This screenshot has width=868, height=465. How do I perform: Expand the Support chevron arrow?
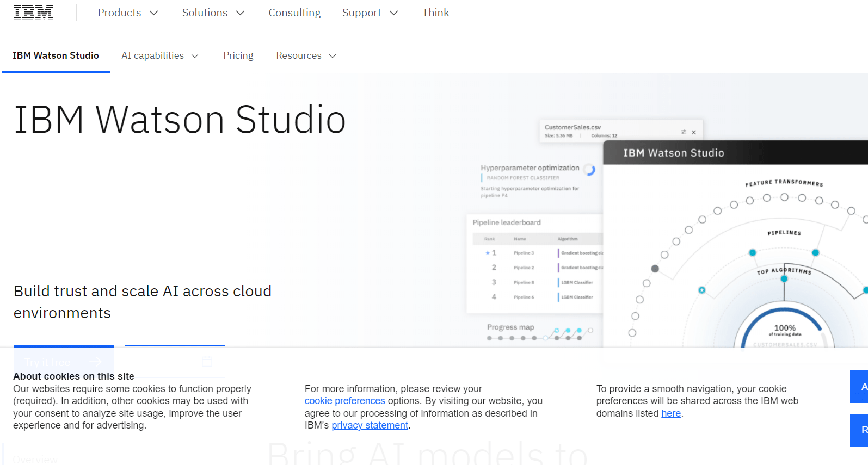[394, 13]
